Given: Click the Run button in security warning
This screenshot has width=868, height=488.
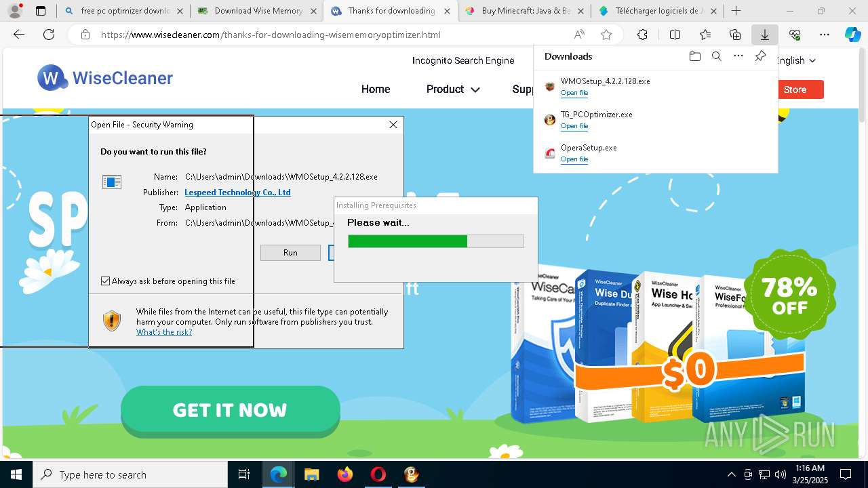Looking at the screenshot, I should point(290,252).
